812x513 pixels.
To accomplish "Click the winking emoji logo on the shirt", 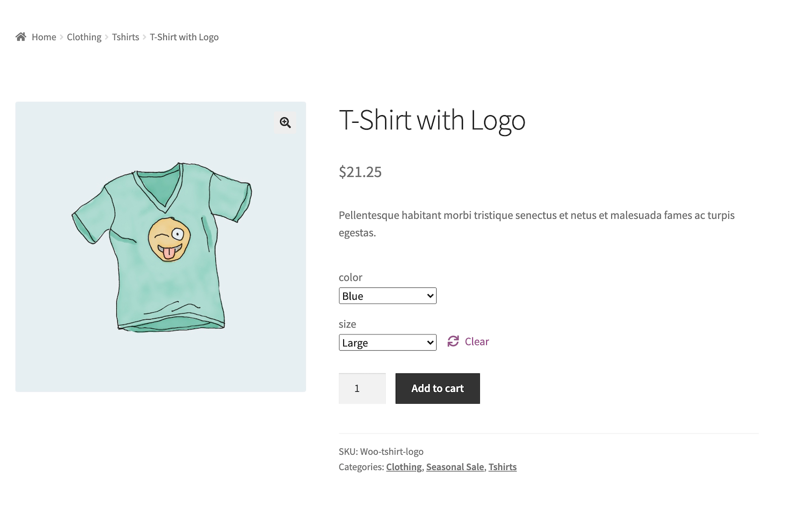I will (169, 239).
